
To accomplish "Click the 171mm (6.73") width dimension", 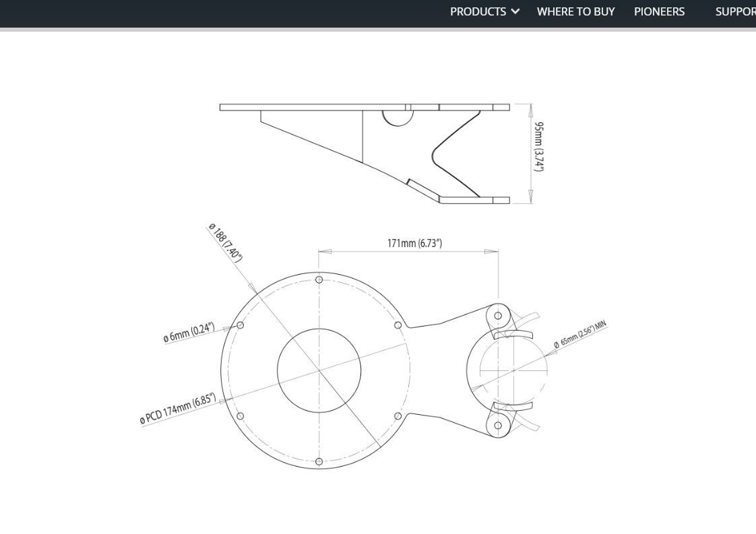I will point(414,243).
